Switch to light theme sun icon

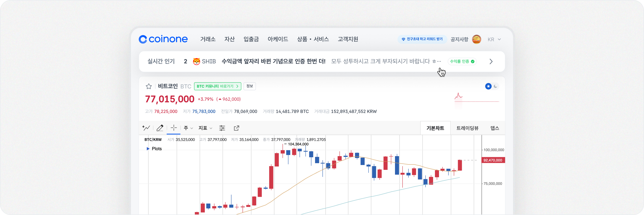(x=488, y=86)
